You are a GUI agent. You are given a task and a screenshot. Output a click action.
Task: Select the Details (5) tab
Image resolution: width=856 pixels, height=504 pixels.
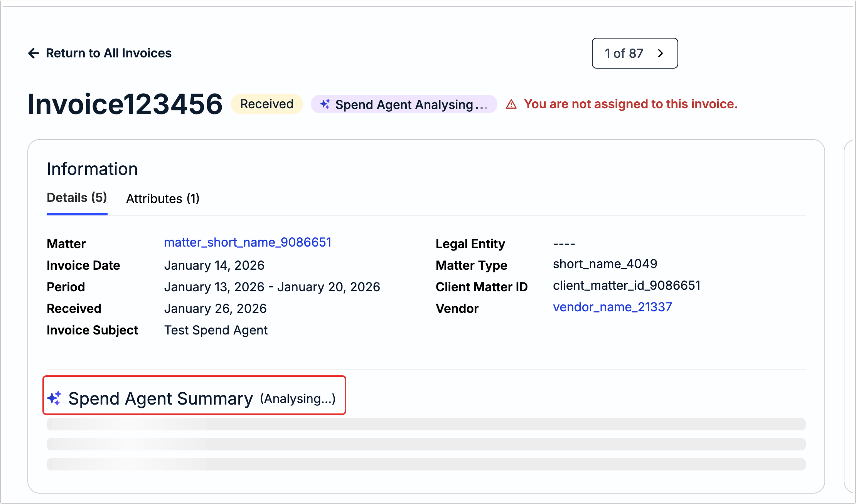[x=77, y=198]
